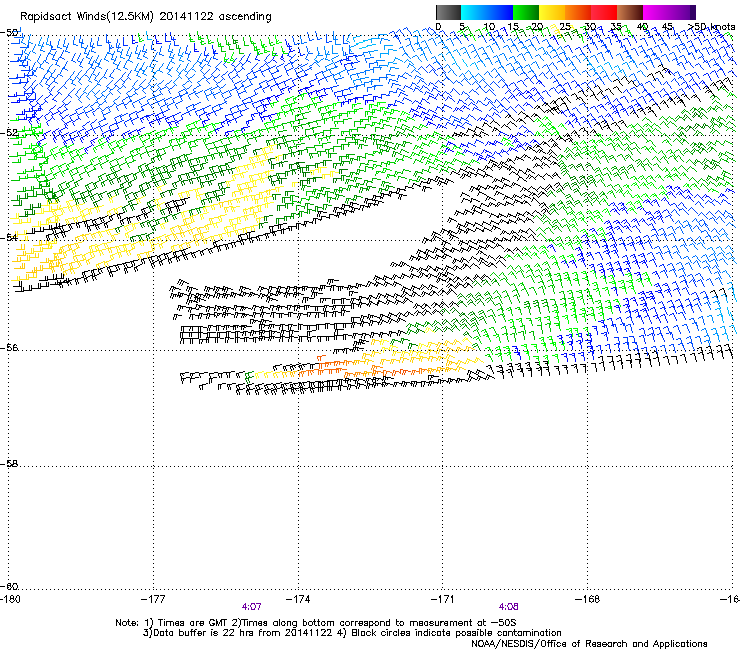This screenshot has width=740, height=650.
Task: Click the 'Times are GMT' note line
Action: click(x=316, y=623)
